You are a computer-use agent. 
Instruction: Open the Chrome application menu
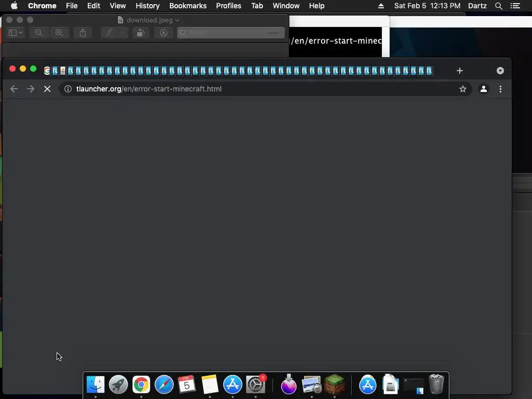point(42,6)
